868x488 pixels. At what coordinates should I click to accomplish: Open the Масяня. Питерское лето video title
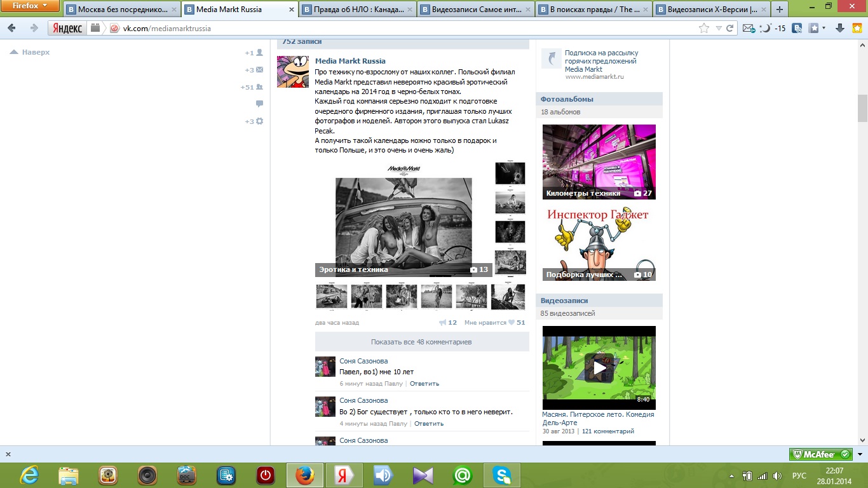tap(598, 418)
